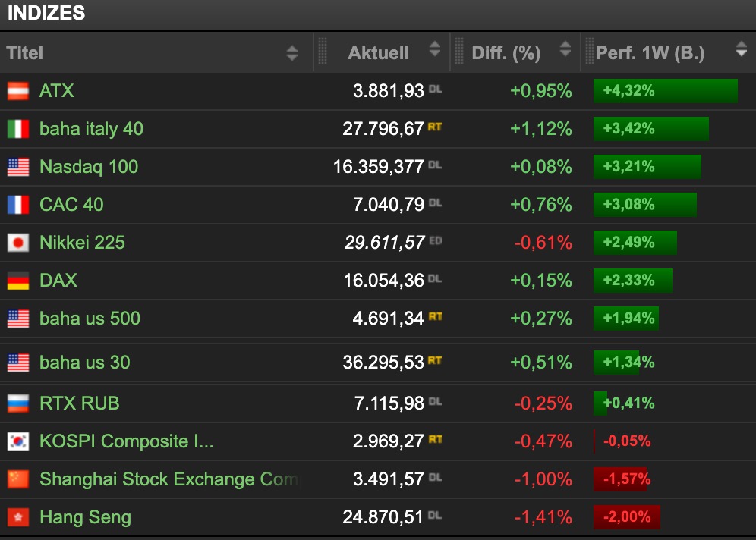Open the Nikkei 225 index link
This screenshot has height=540, width=756.
pos(82,243)
